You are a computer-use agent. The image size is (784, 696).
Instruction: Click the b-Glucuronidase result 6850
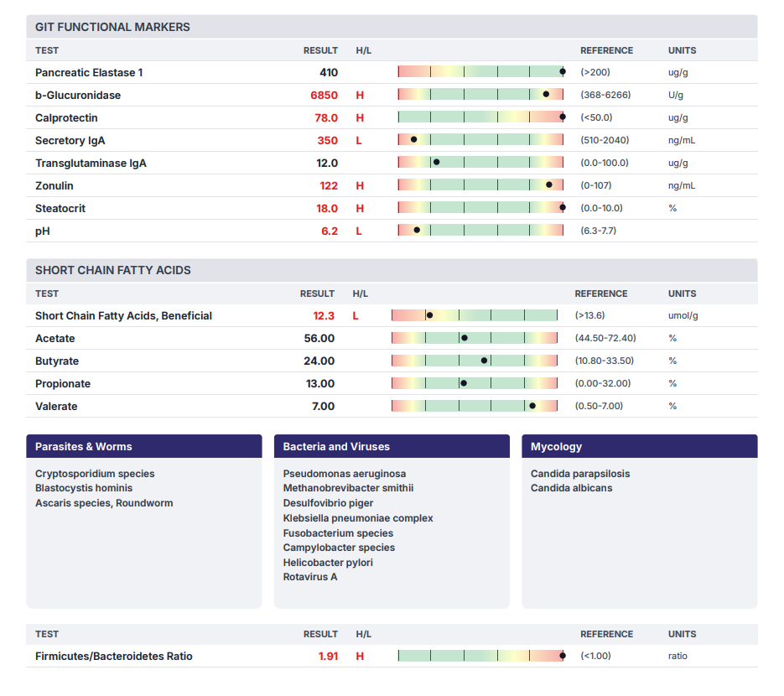(x=324, y=95)
